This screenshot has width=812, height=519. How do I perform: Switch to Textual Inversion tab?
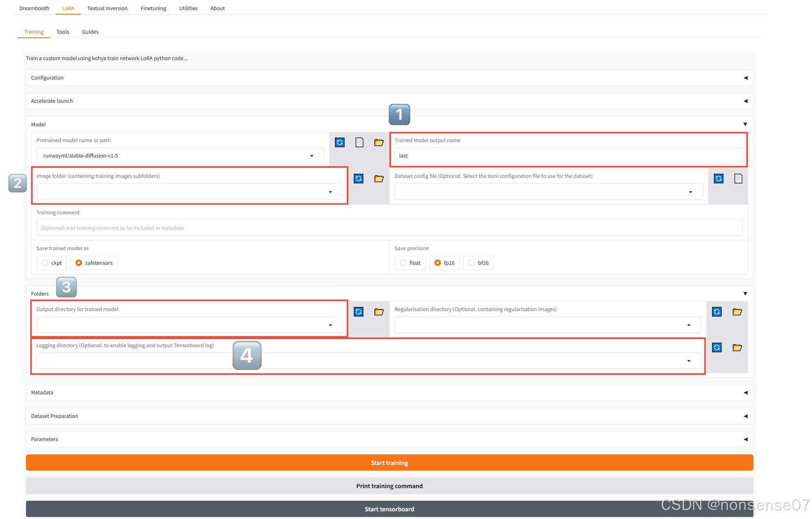(107, 8)
